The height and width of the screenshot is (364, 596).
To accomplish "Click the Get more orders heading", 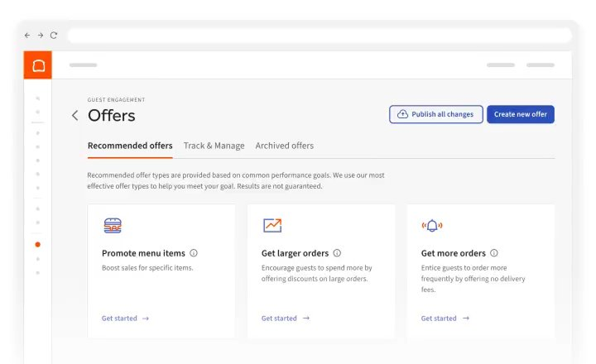I will click(453, 253).
